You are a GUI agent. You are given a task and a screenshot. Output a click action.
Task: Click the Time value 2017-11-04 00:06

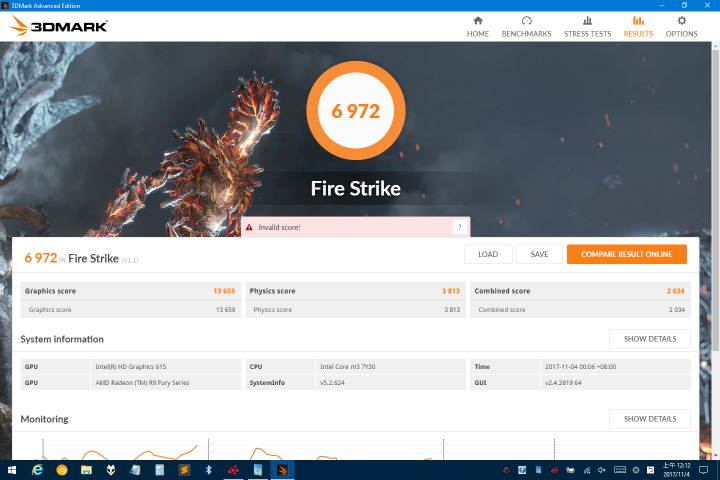tap(580, 367)
